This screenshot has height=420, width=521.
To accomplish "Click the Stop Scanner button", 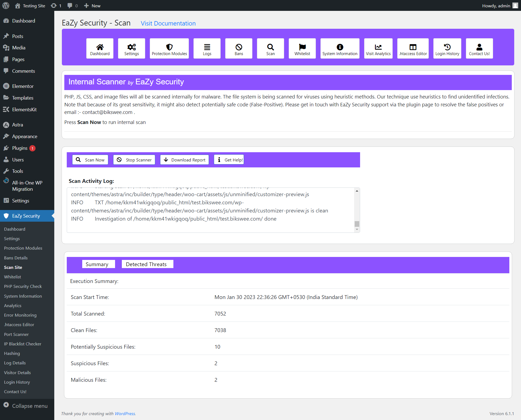I will pyautogui.click(x=134, y=160).
